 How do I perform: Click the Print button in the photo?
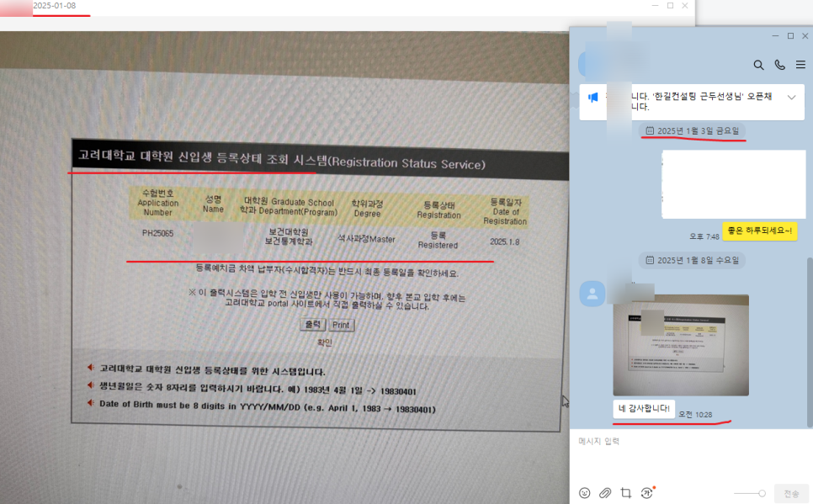341,325
